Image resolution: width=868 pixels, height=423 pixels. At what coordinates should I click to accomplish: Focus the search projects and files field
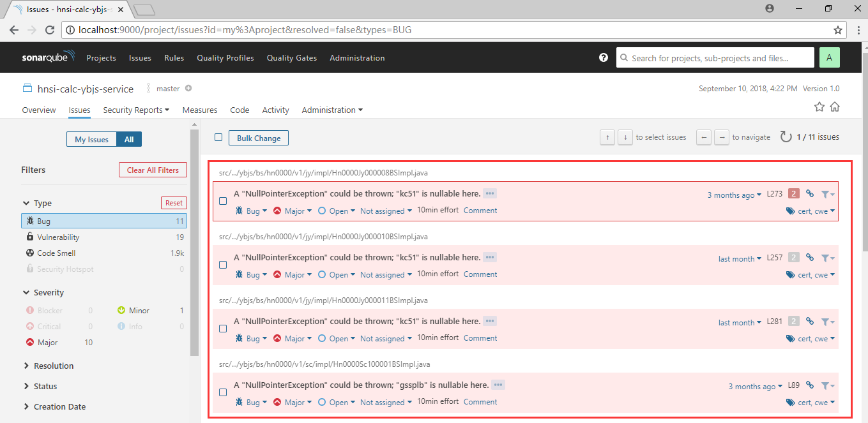[x=715, y=57]
